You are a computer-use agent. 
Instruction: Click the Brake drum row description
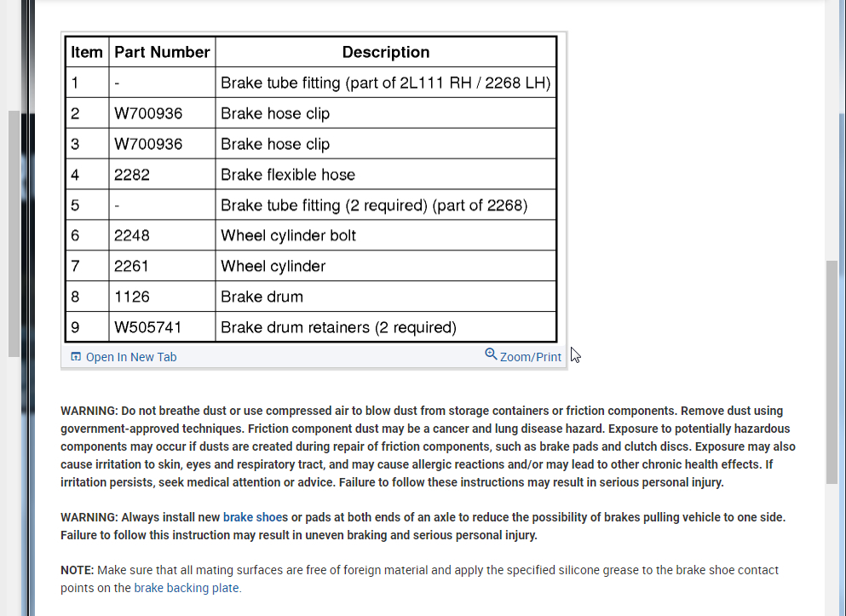point(262,296)
